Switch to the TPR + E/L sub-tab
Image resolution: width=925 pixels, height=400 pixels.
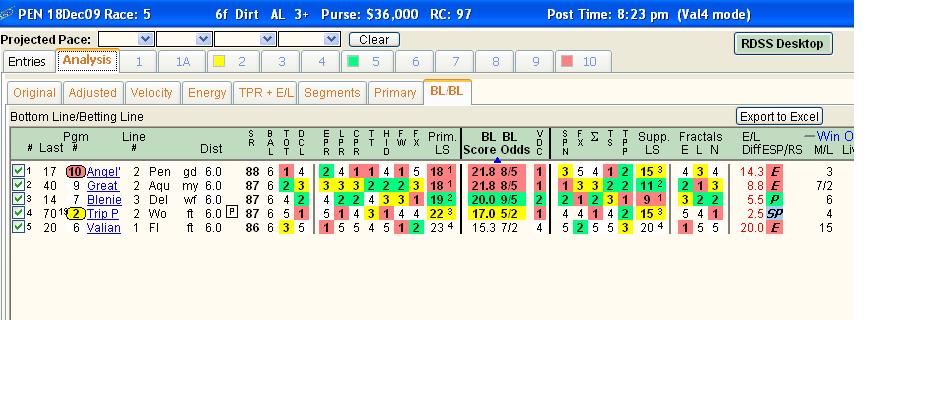pos(265,93)
